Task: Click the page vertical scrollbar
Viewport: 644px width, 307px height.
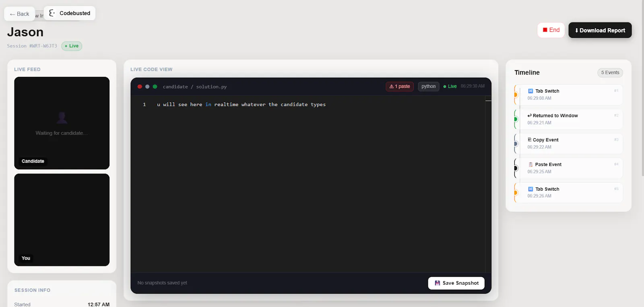Action: pyautogui.click(x=642, y=89)
